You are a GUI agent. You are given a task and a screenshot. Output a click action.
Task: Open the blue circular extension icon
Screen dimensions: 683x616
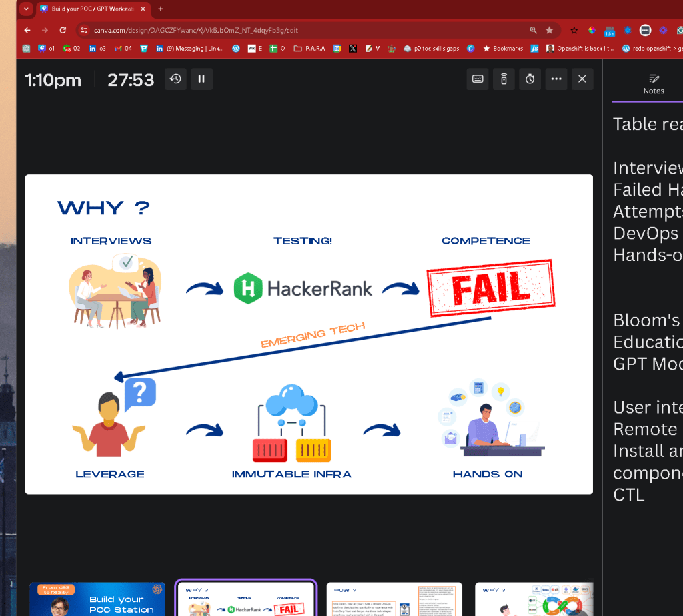coord(627,30)
